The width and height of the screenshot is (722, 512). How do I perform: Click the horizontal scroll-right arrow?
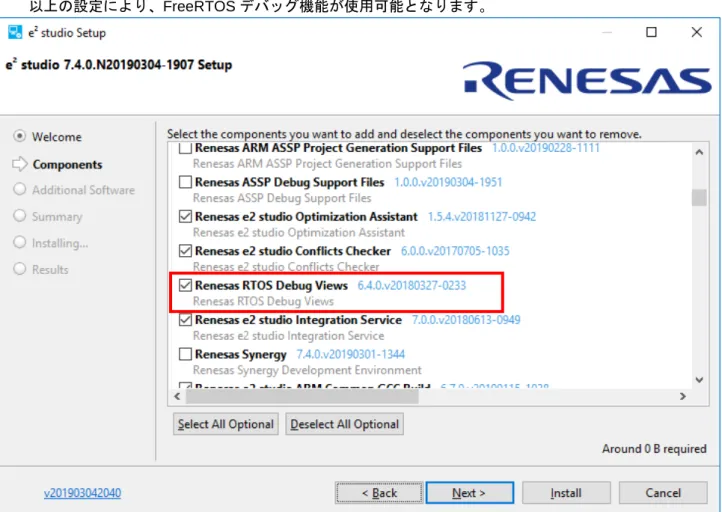coord(683,396)
